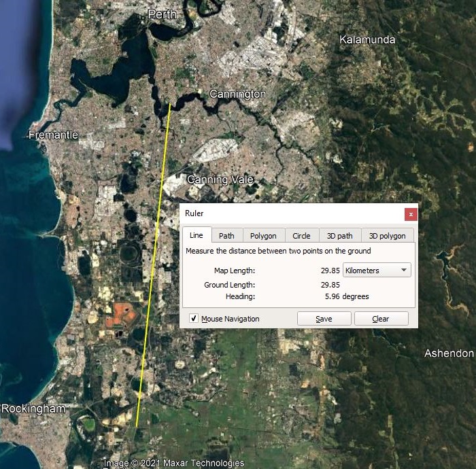This screenshot has width=476, height=469.
Task: Click the southern endpoint of the yellow line
Action: click(137, 426)
